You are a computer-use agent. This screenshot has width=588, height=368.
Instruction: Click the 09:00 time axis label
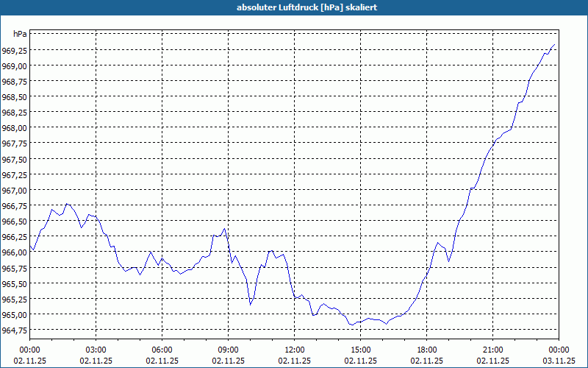(229, 350)
